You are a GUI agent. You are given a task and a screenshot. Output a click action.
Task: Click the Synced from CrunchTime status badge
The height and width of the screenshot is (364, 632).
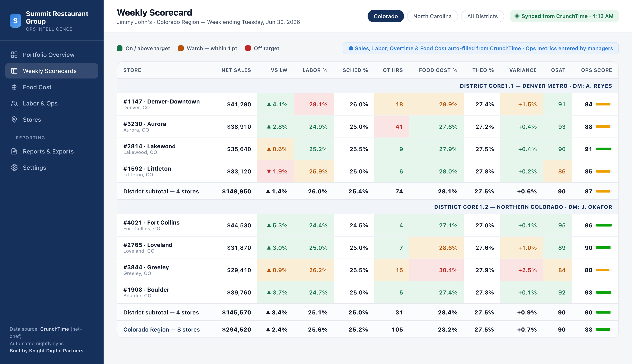click(x=564, y=16)
